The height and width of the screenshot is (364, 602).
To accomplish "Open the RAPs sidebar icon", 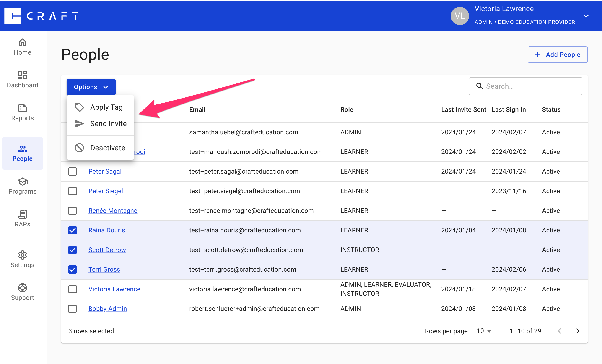I will point(22,214).
